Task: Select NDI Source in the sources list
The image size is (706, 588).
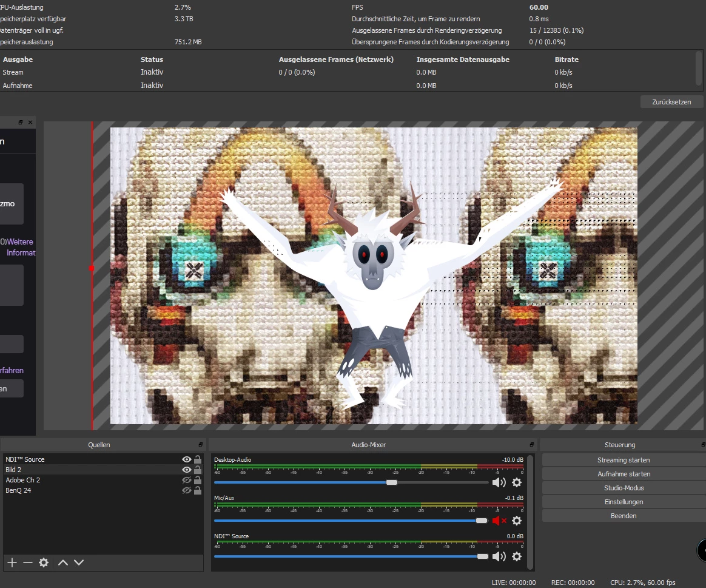Action: 103,459
